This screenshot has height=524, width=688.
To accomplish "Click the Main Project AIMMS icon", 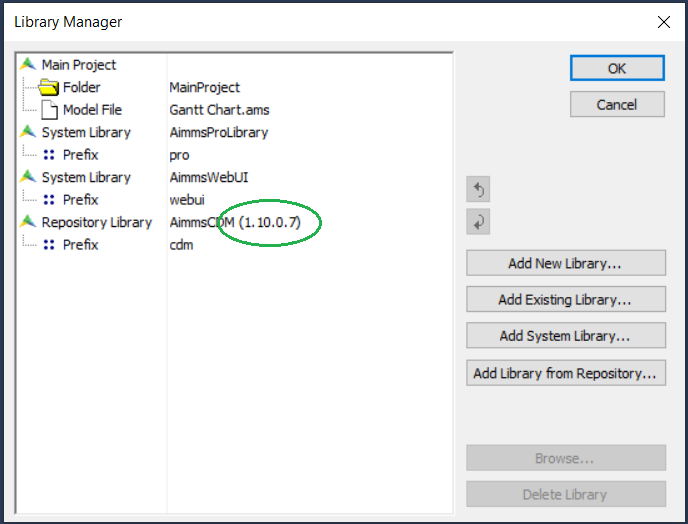I will click(x=28, y=65).
